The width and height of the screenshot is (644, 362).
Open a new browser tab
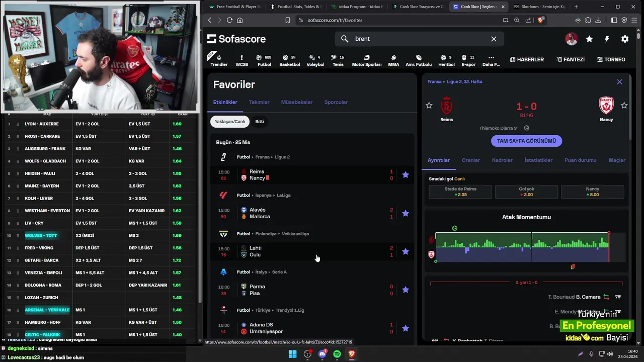(576, 7)
